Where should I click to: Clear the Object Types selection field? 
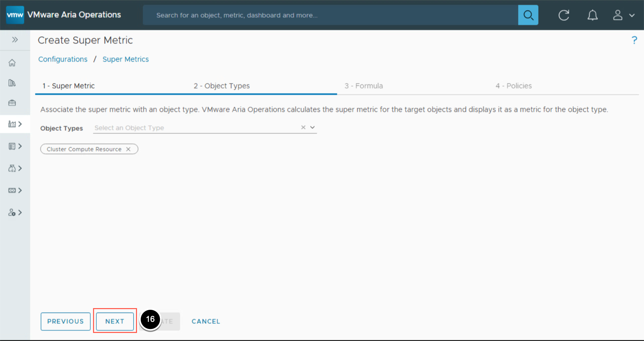coord(303,128)
